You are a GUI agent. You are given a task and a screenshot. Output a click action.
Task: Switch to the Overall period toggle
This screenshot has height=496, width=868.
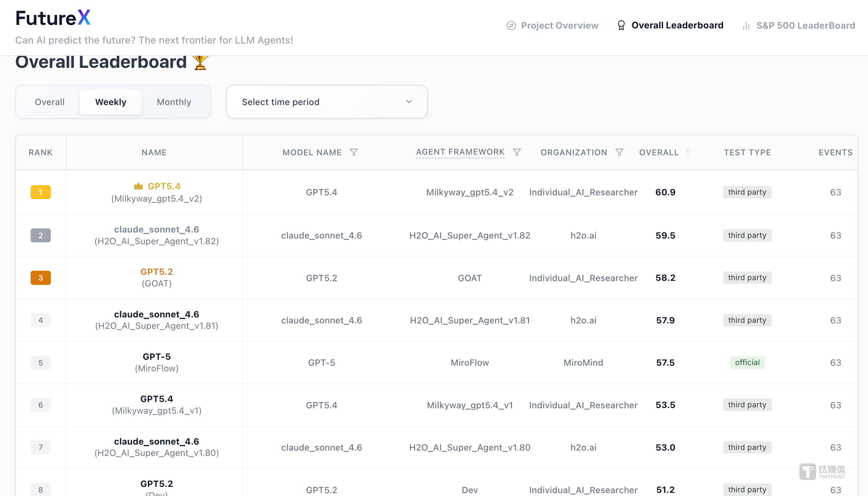[50, 102]
